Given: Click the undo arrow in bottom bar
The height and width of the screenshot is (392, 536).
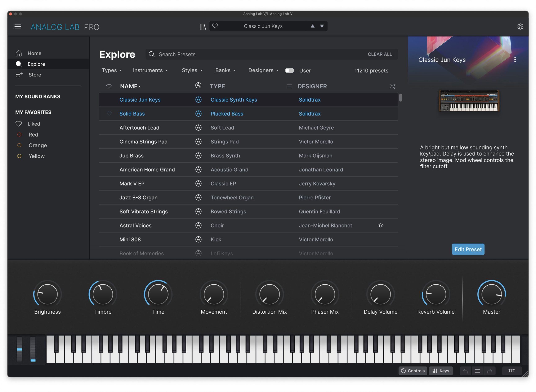Looking at the screenshot, I should [465, 371].
